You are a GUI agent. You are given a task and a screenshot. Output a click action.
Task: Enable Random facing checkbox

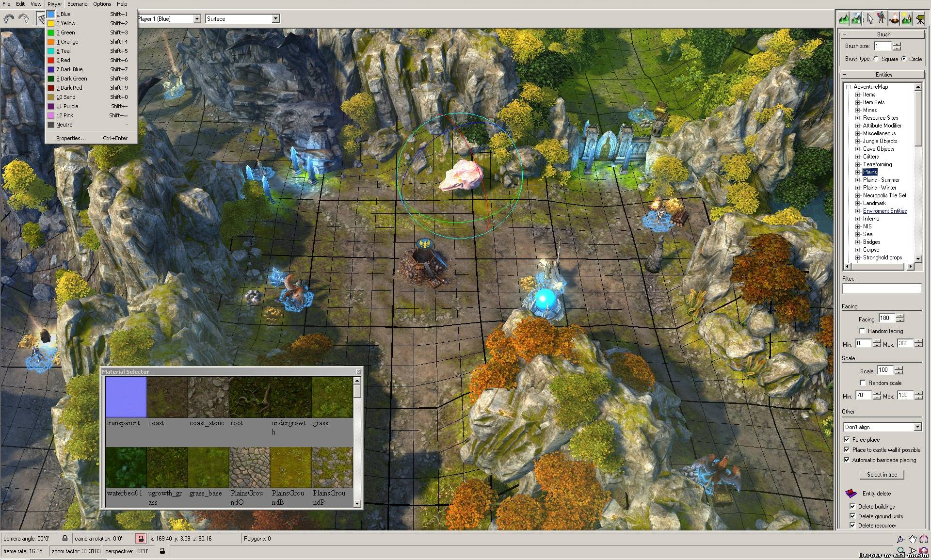pyautogui.click(x=862, y=331)
